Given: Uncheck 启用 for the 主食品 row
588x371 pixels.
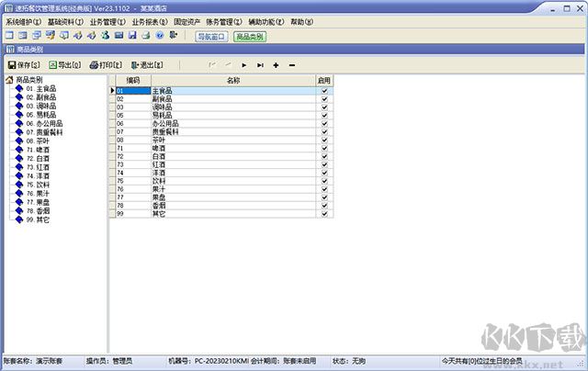Looking at the screenshot, I should coord(324,91).
